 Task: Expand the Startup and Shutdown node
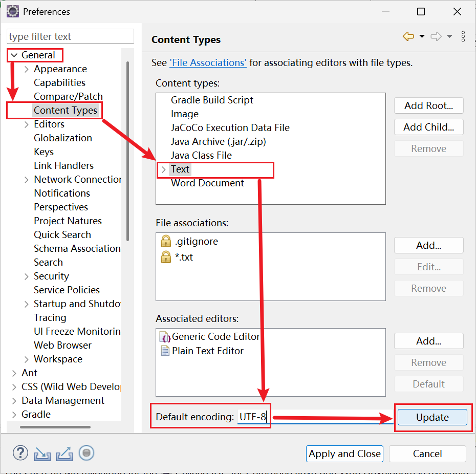coord(27,304)
